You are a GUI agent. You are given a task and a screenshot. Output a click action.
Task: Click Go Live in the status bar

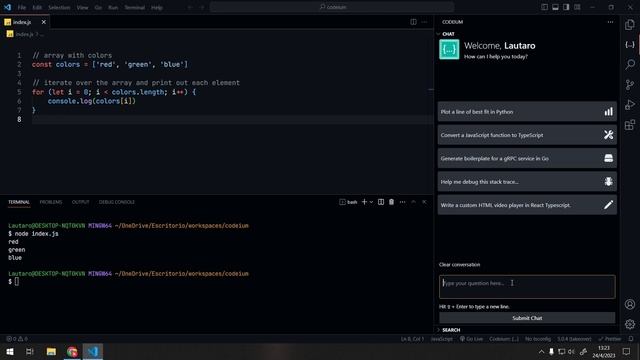(x=471, y=339)
